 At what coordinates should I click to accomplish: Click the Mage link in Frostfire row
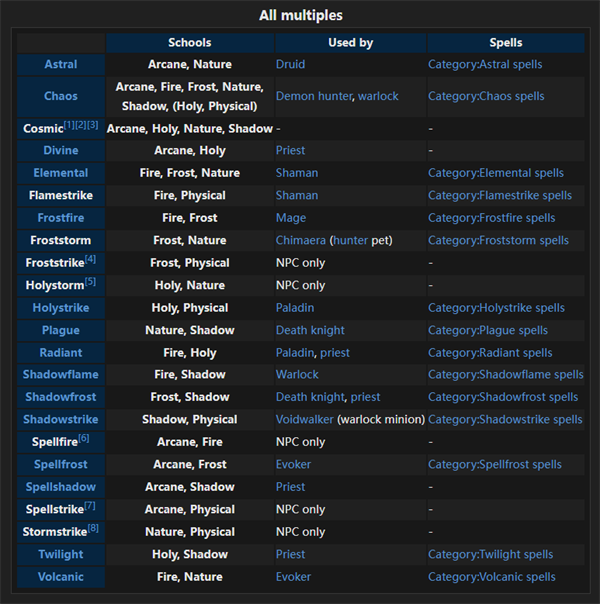coord(291,218)
